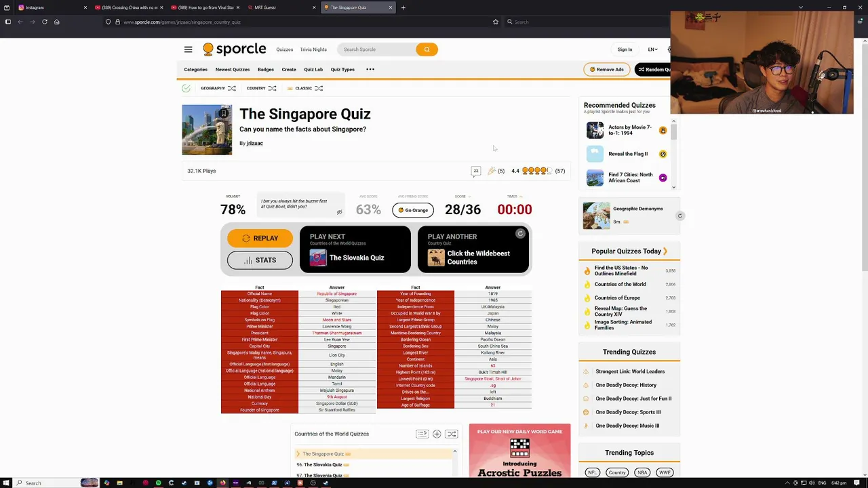Shuffle a random Geography quiz
868x488 pixels.
point(232,88)
